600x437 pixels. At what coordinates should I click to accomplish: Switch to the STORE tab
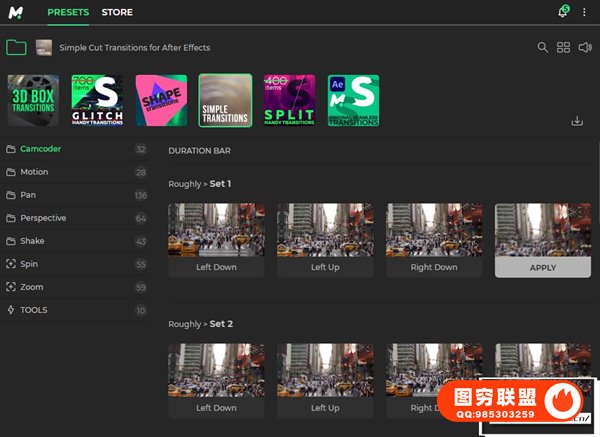(117, 12)
